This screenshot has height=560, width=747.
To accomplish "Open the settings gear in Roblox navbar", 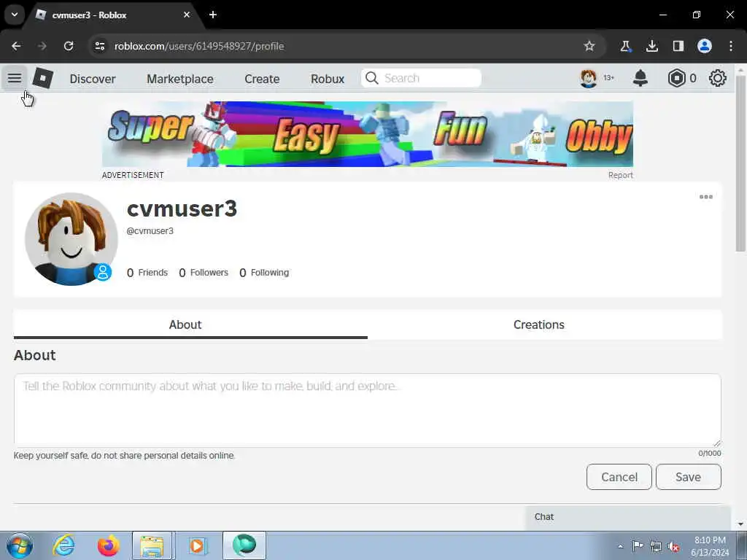I will 718,78.
